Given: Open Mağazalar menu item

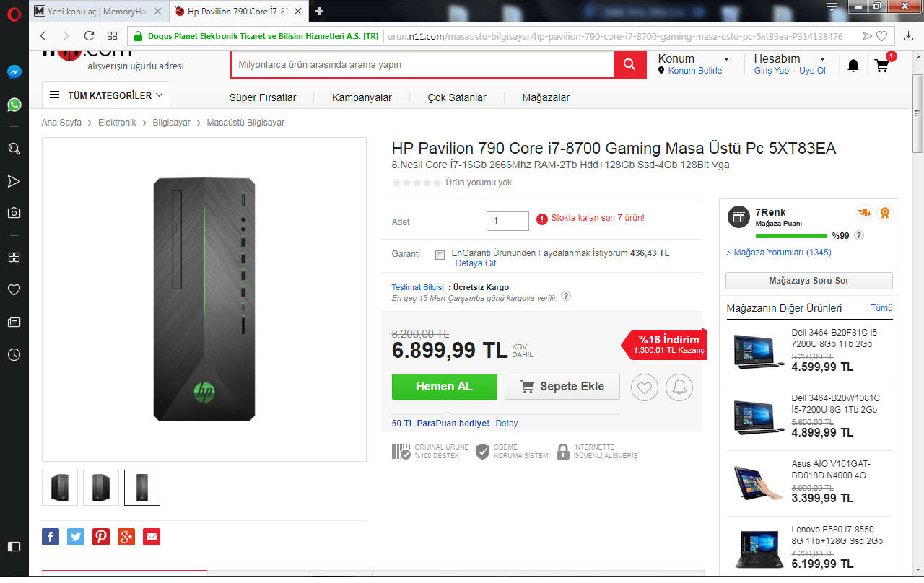Looking at the screenshot, I should (x=546, y=97).
